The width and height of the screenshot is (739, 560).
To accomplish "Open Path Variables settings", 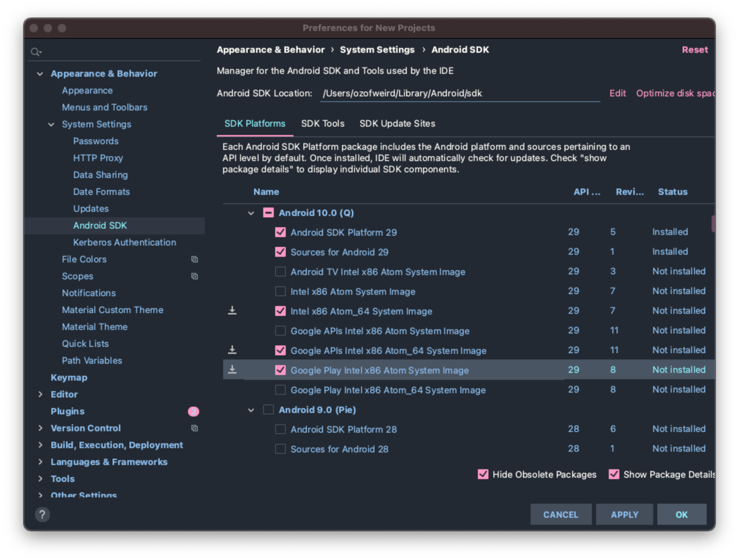I will pos(92,361).
